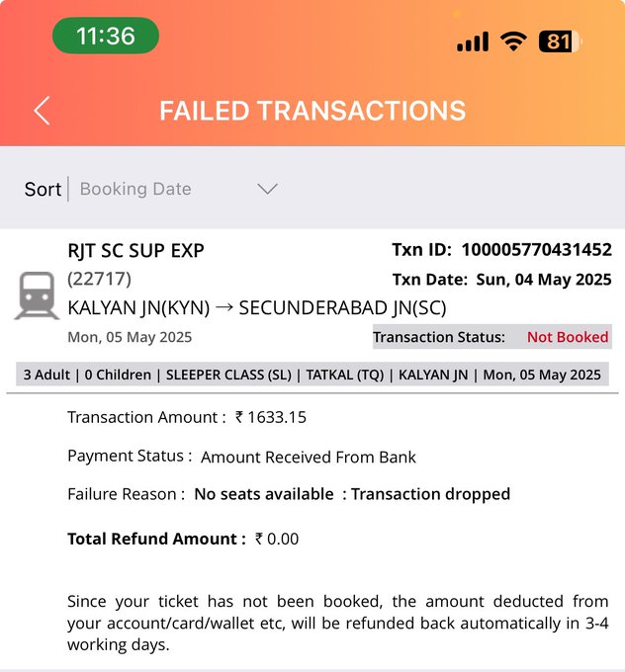The height and width of the screenshot is (672, 625).
Task: Tap the Total Refund Amount ₹ 0.00
Action: click(183, 540)
